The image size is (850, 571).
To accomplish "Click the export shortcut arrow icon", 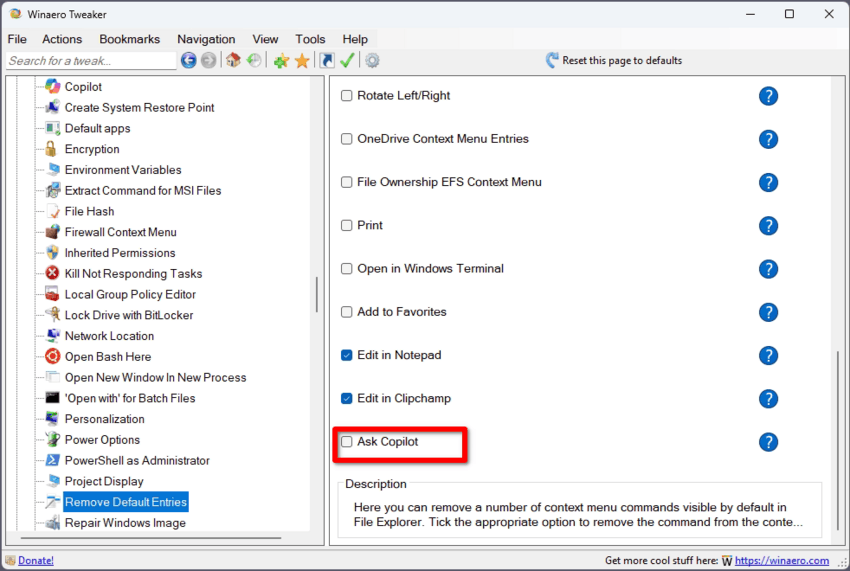I will pos(327,60).
